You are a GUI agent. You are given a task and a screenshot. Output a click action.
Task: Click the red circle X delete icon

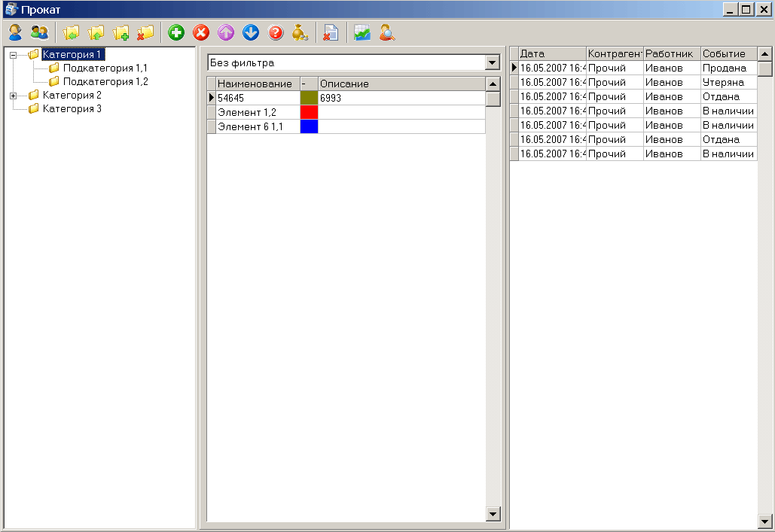coord(200,32)
